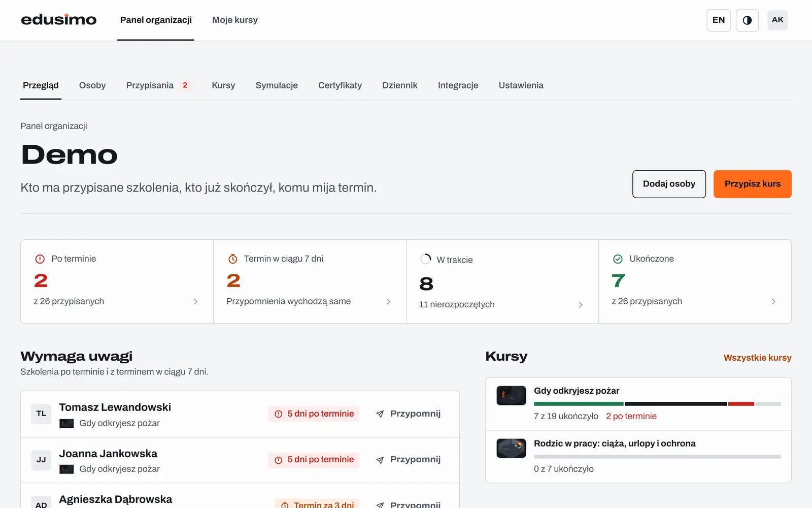Select the Przegląd tab

41,85
